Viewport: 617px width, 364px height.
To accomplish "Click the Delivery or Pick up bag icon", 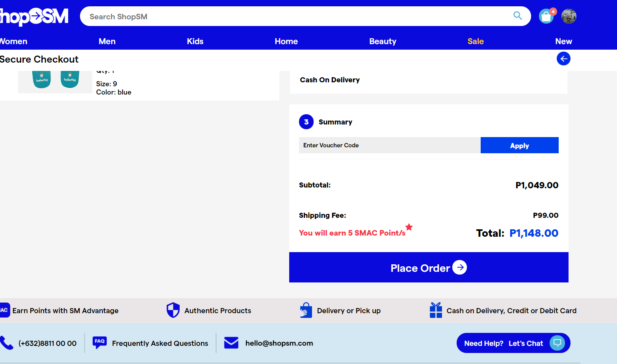I will pyautogui.click(x=306, y=310).
